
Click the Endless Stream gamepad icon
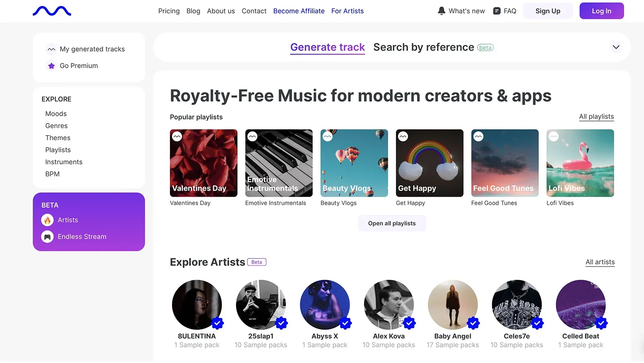tap(47, 237)
